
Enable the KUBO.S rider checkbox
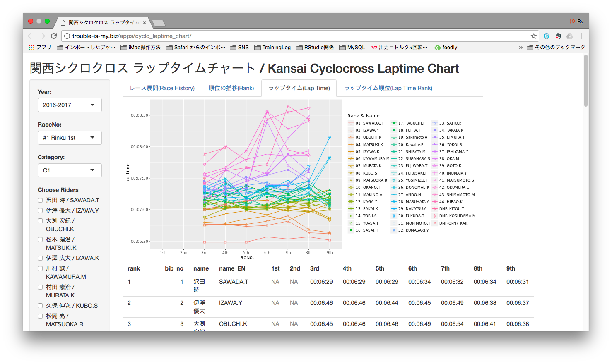coord(40,306)
